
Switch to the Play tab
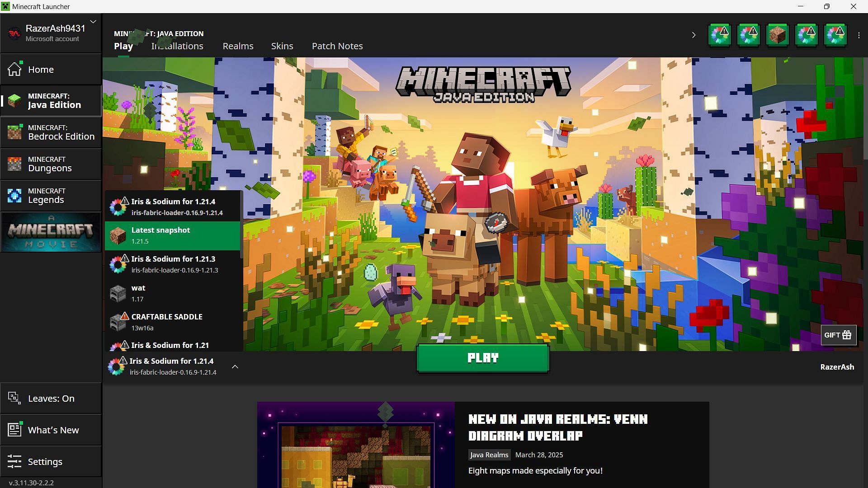(123, 46)
